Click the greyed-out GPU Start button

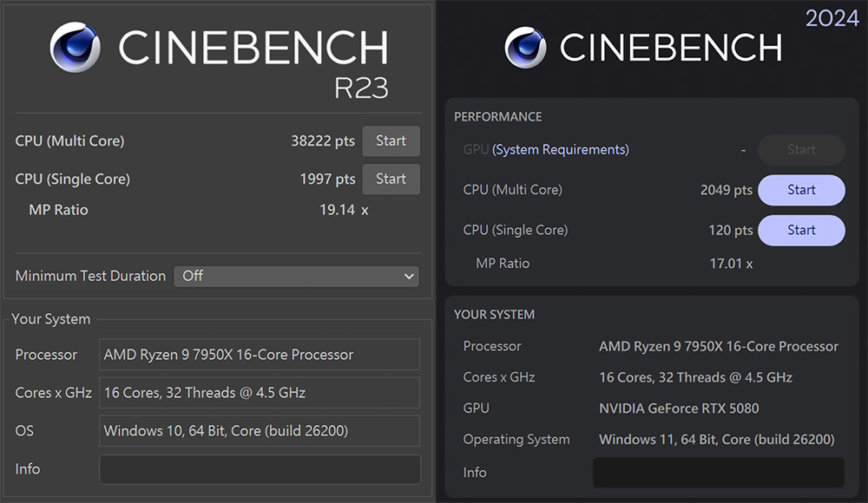click(x=800, y=150)
